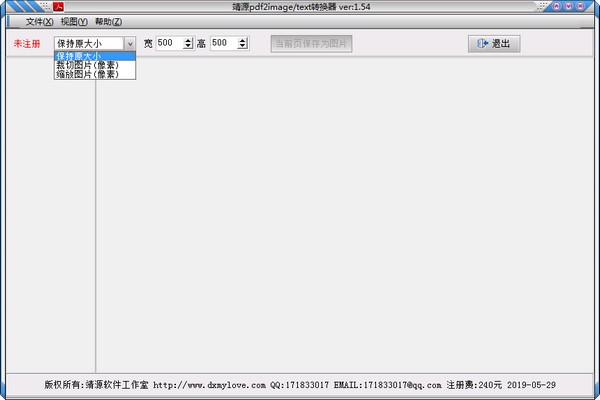Open the 帮助(Z) menu

coord(108,22)
